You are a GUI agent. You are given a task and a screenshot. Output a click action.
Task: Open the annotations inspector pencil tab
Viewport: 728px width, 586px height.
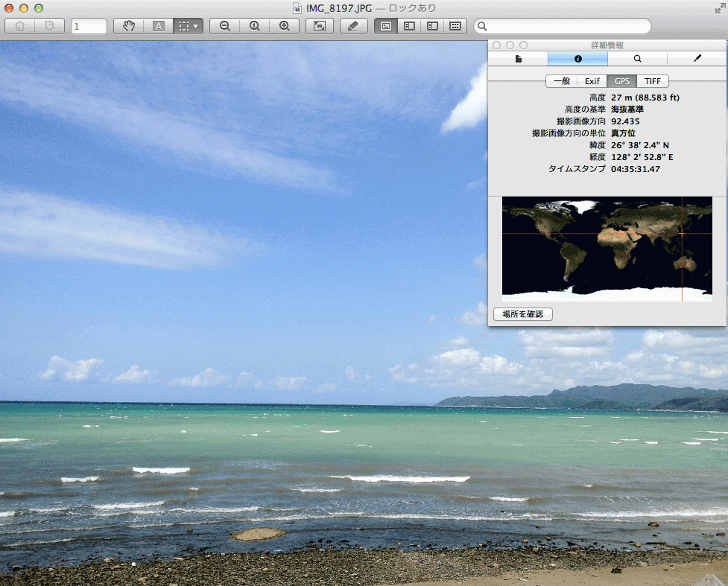point(697,59)
